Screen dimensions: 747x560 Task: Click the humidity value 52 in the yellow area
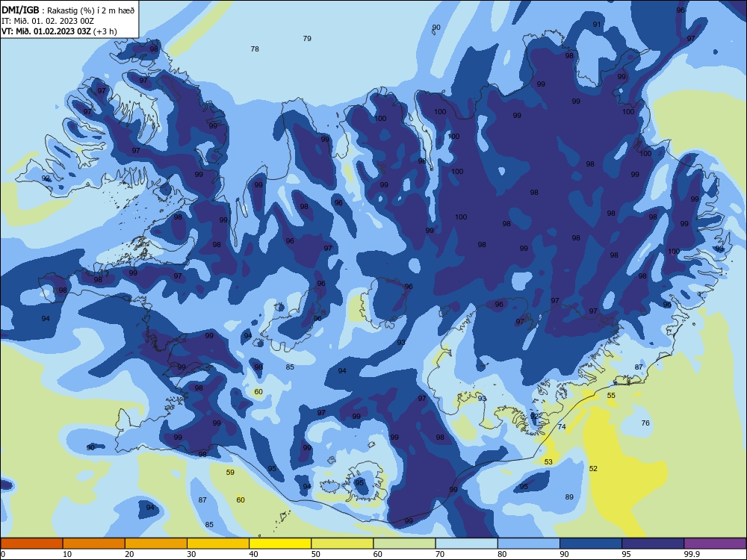point(593,469)
